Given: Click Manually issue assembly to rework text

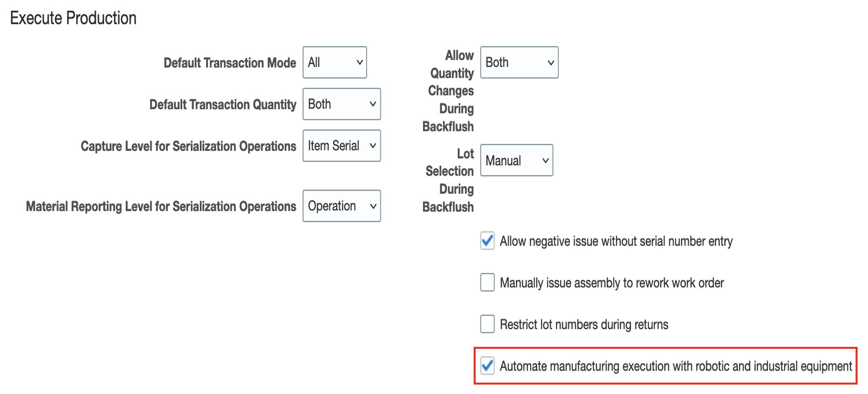Looking at the screenshot, I should click(x=612, y=283).
